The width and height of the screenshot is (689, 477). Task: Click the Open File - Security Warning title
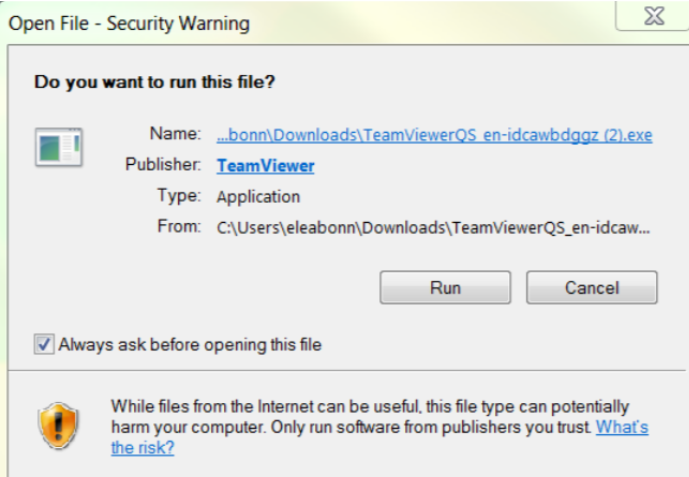click(129, 23)
